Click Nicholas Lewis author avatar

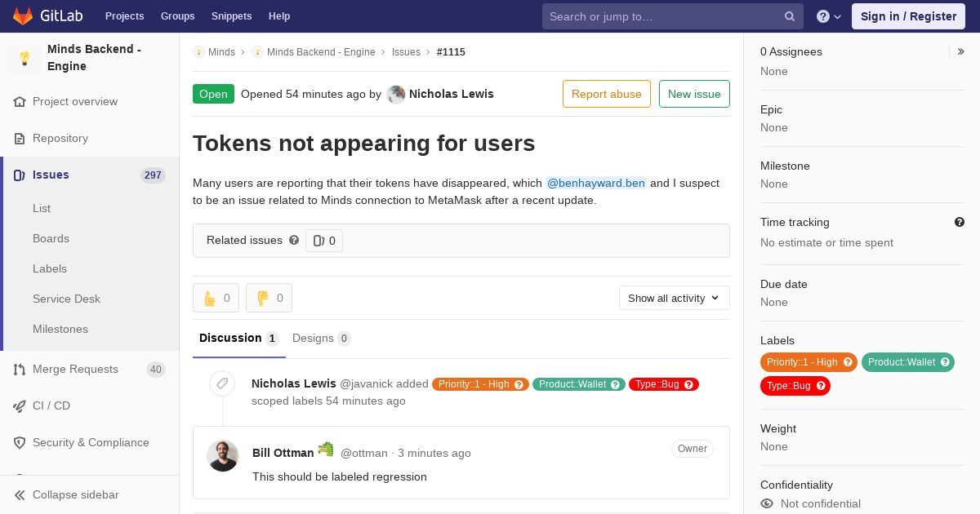point(396,95)
